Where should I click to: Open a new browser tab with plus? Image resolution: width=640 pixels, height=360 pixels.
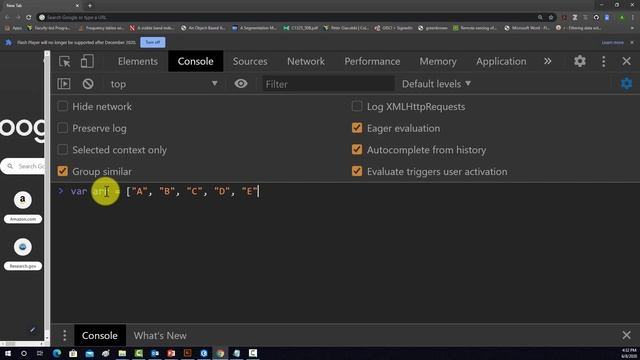[x=90, y=5]
